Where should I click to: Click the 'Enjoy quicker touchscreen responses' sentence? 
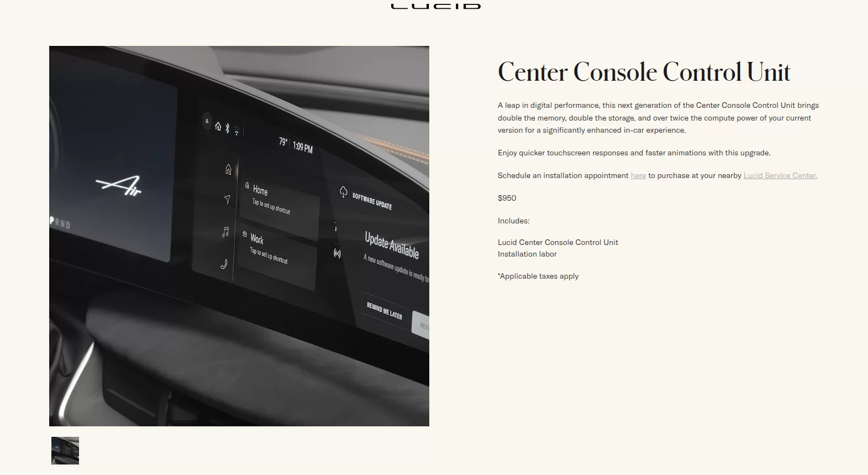[634, 153]
